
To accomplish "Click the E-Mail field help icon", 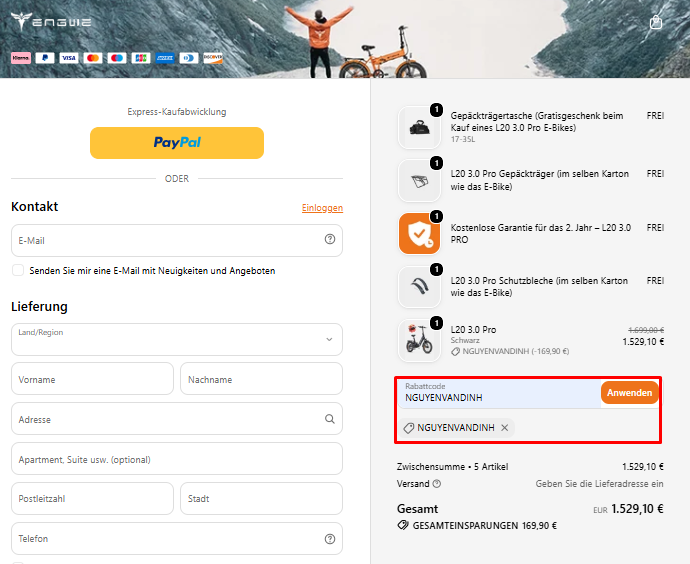I will 330,239.
